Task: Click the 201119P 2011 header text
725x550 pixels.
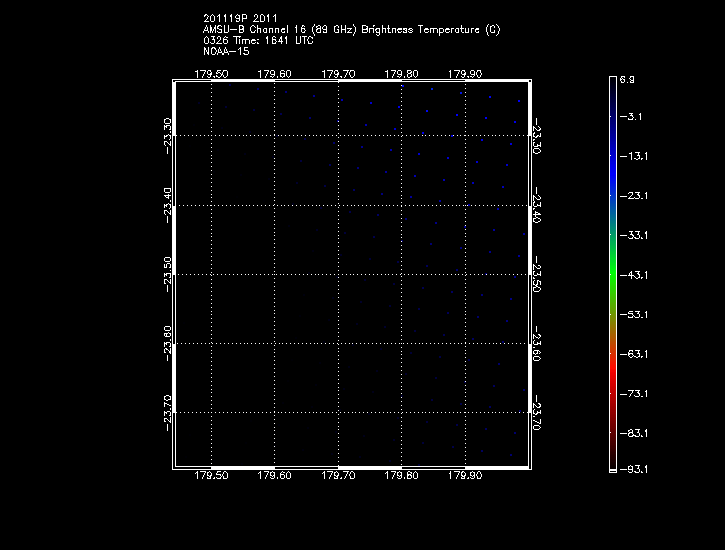Action: tap(240, 18)
